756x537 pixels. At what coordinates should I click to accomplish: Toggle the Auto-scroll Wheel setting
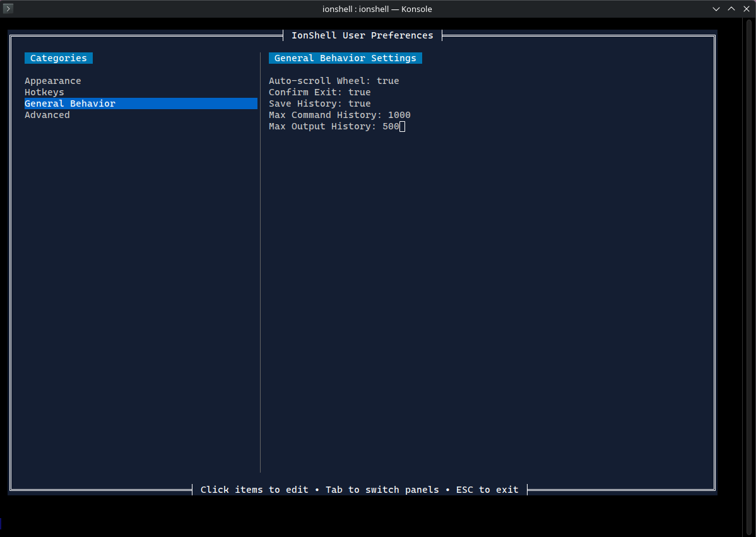(x=334, y=81)
